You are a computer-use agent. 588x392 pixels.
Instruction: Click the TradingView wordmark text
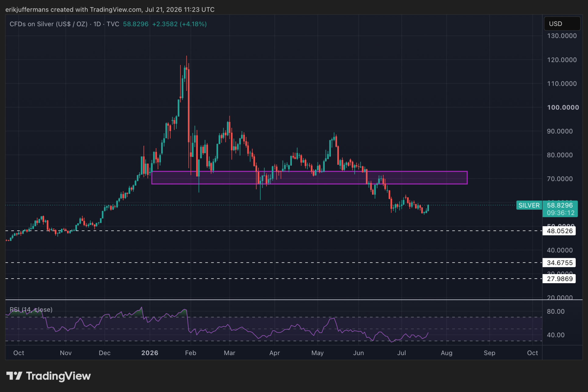58,376
